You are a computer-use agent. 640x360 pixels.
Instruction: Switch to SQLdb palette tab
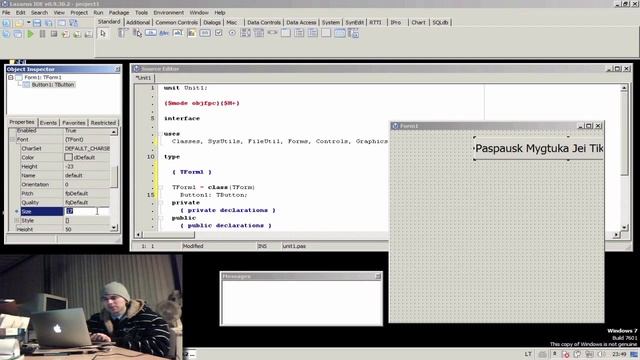440,22
